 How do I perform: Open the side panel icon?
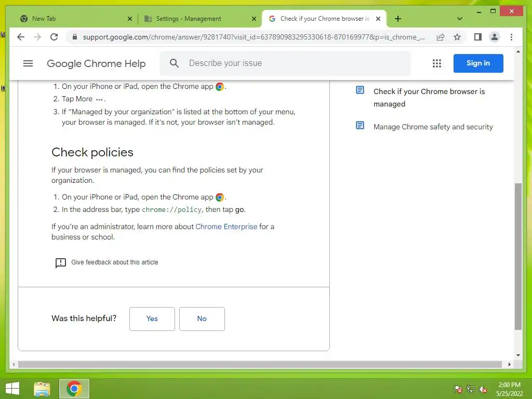coord(478,37)
